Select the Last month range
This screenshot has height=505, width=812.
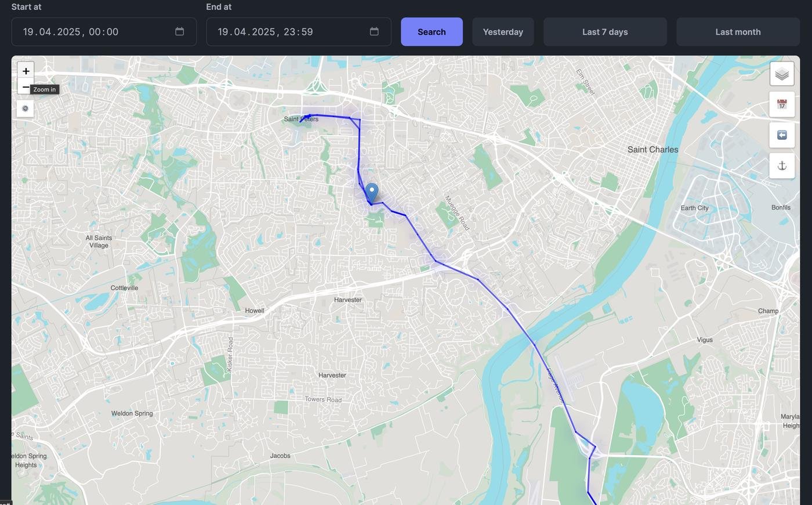click(x=738, y=32)
